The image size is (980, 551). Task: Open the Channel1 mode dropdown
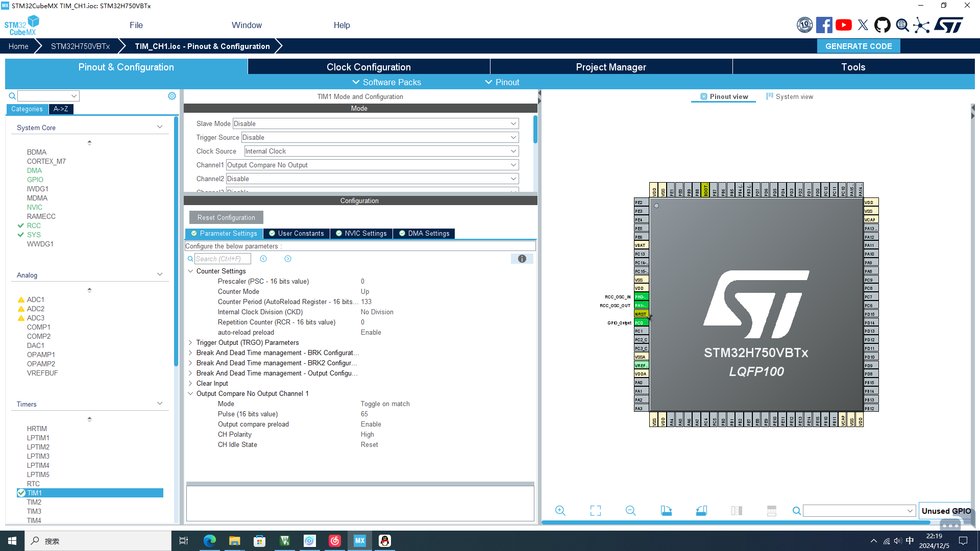372,165
